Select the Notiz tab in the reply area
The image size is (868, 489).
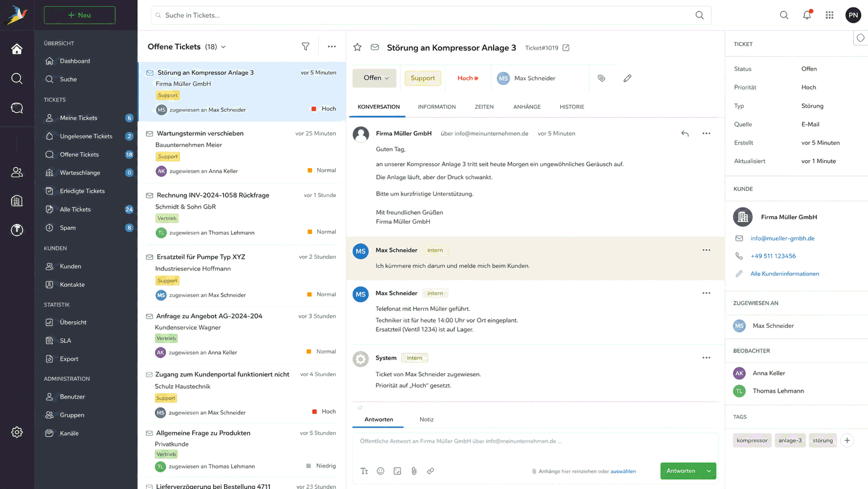coord(426,419)
